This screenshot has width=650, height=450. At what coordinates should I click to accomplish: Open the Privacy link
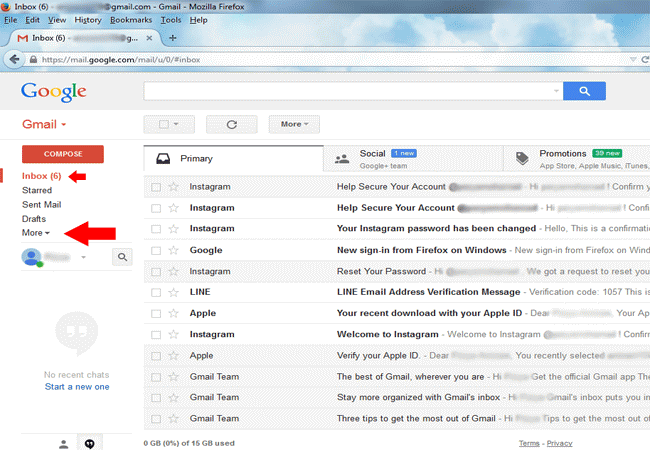(559, 443)
